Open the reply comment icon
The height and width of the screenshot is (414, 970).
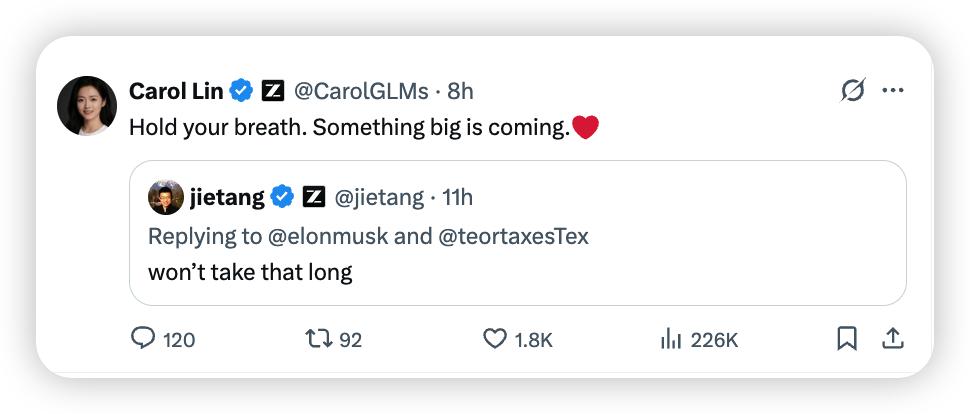pos(143,338)
